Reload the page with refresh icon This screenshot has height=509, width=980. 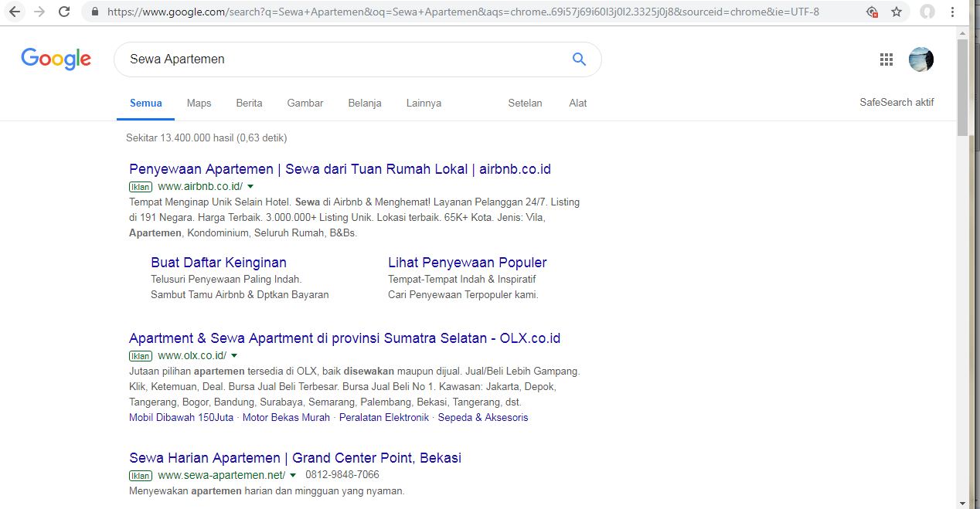click(x=64, y=12)
